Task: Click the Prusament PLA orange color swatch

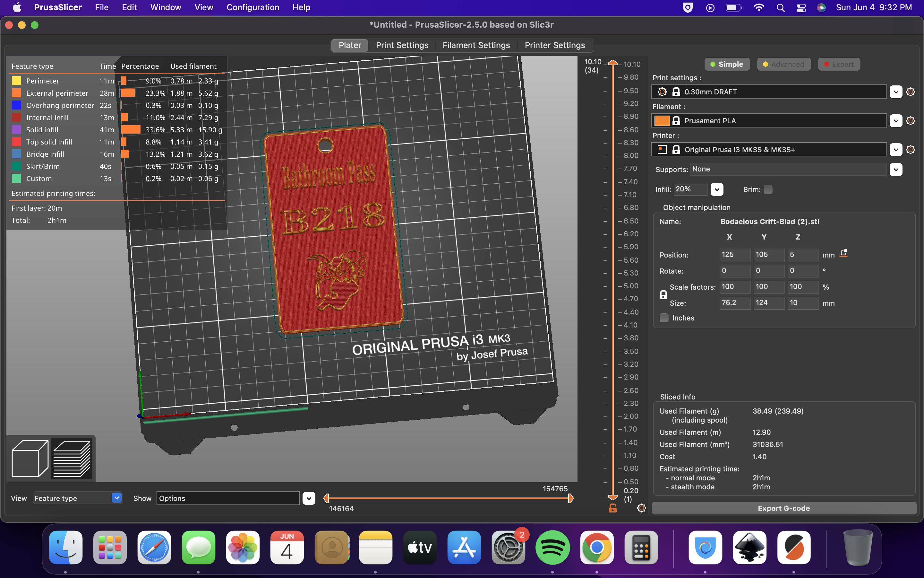Action: click(x=662, y=121)
